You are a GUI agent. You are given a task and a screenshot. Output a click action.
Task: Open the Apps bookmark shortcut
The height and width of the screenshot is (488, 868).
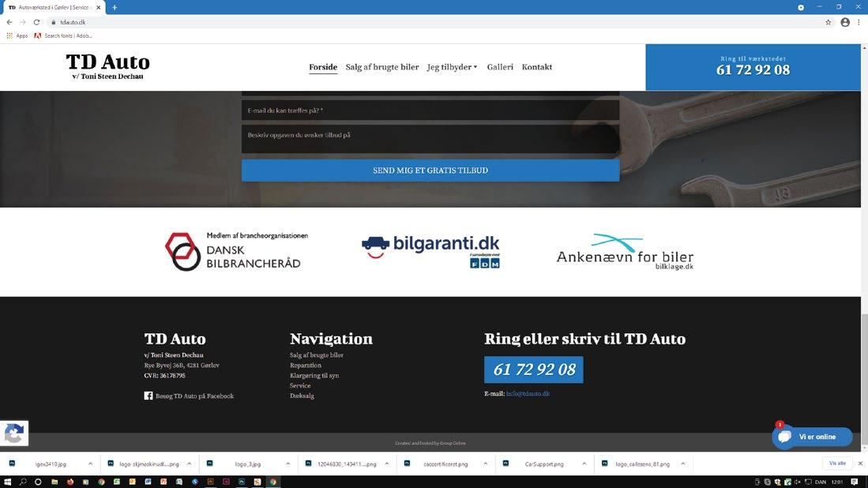tap(17, 36)
